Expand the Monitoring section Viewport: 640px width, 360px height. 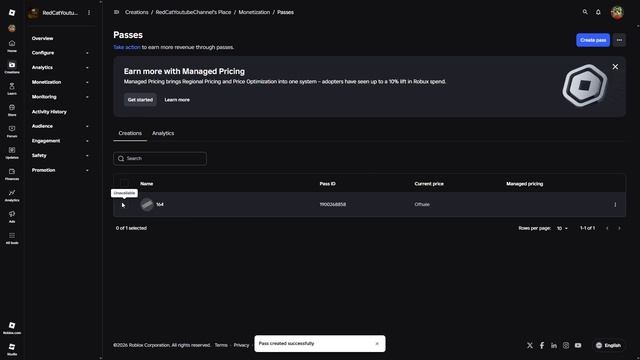60,97
